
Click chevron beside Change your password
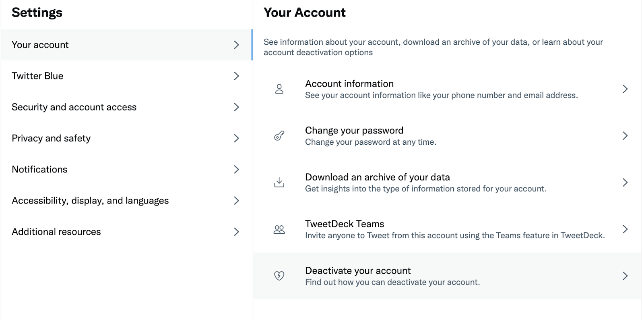(x=625, y=136)
